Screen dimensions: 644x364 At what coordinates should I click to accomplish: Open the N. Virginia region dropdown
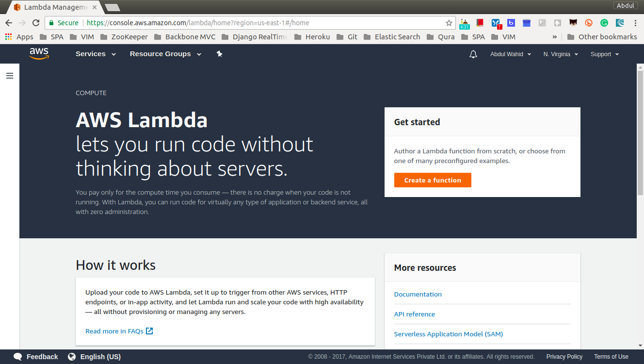(x=561, y=54)
